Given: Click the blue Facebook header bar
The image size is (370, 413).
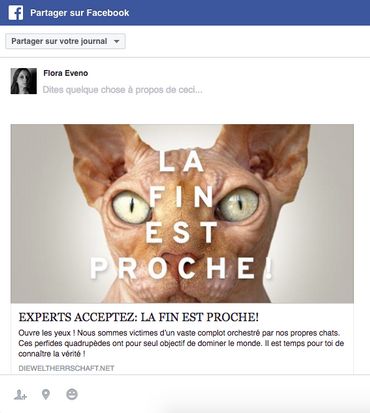Looking at the screenshot, I should [185, 13].
